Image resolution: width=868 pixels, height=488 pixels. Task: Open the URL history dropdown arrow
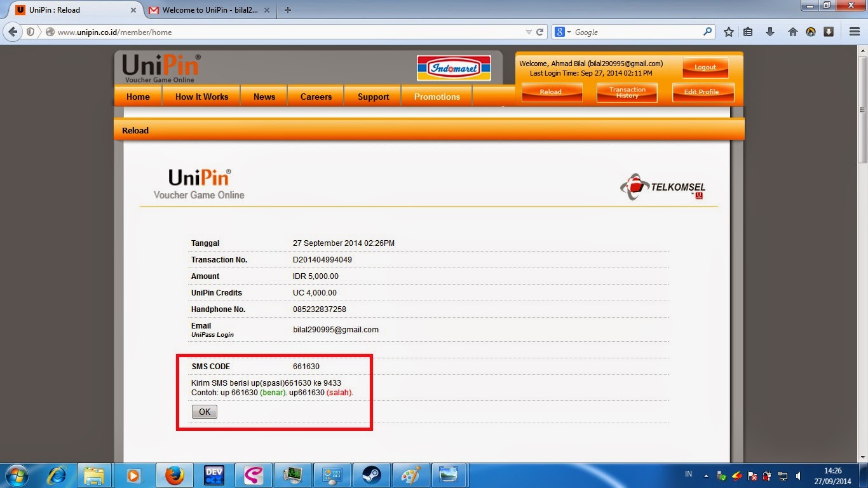pyautogui.click(x=529, y=32)
